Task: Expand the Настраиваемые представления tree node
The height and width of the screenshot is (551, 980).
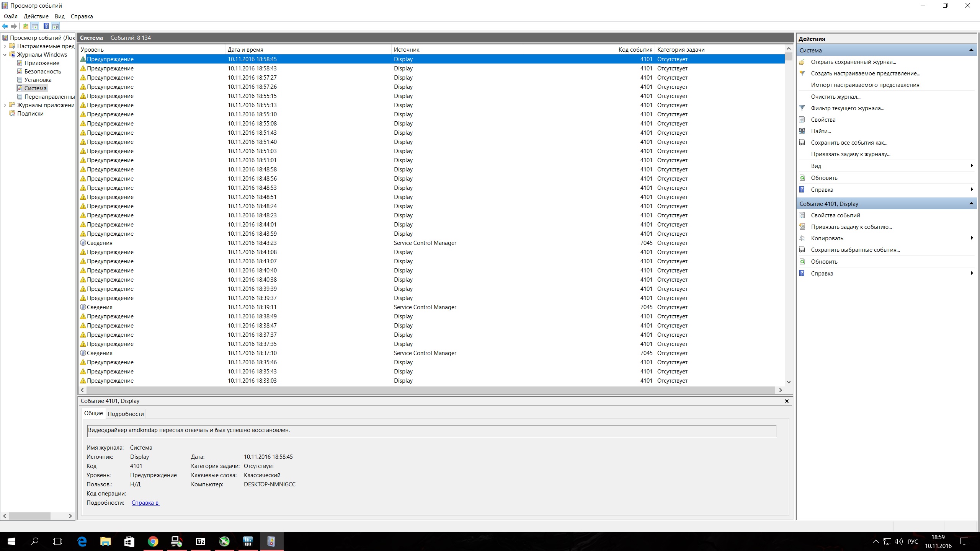Action: point(5,46)
